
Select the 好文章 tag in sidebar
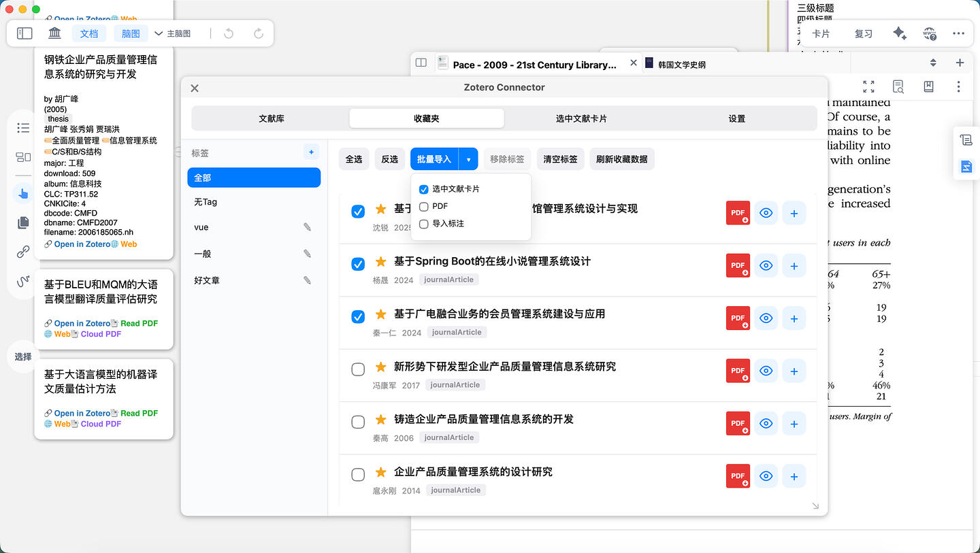pos(207,280)
